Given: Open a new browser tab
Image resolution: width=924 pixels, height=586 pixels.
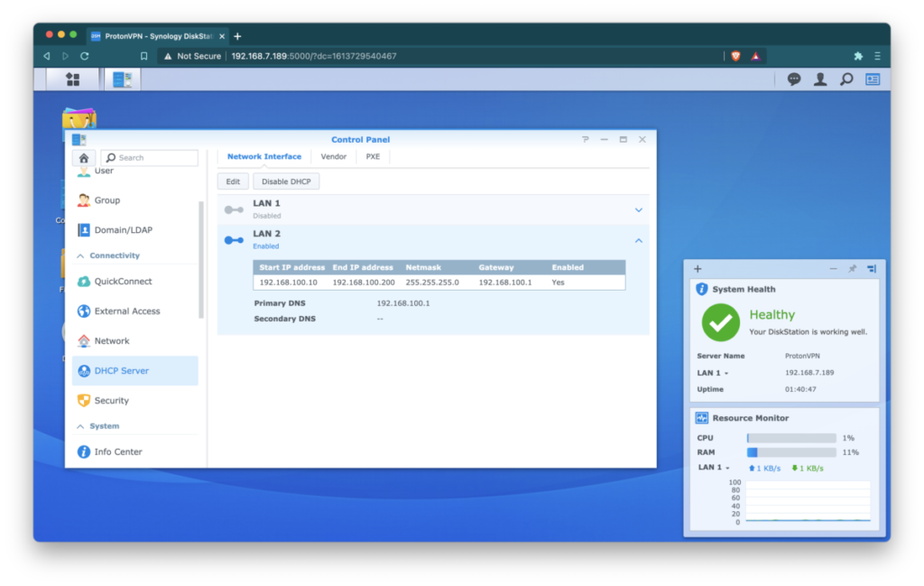Looking at the screenshot, I should click(237, 36).
